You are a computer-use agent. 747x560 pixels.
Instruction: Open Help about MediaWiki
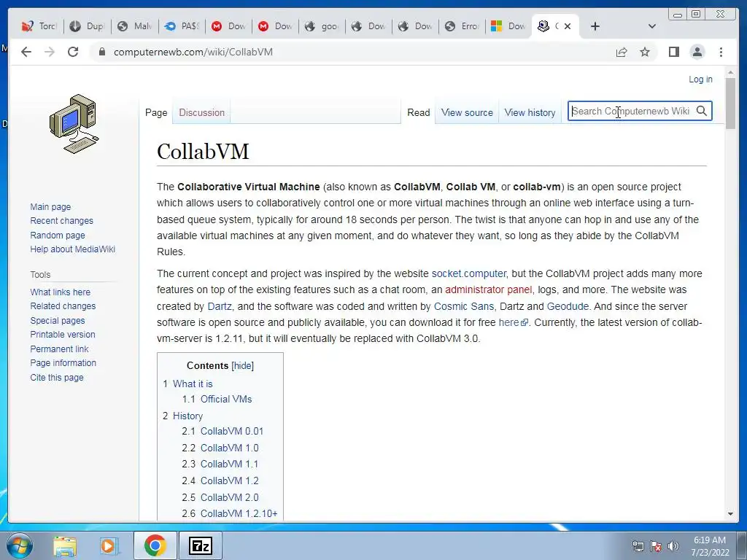click(72, 249)
